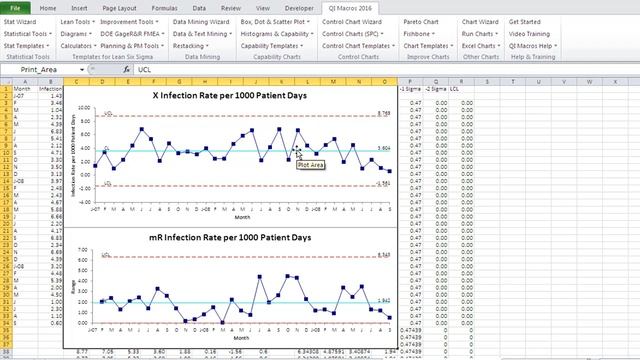Open the Stat Templates dropdown
This screenshot has width=640, height=360.
(27, 46)
